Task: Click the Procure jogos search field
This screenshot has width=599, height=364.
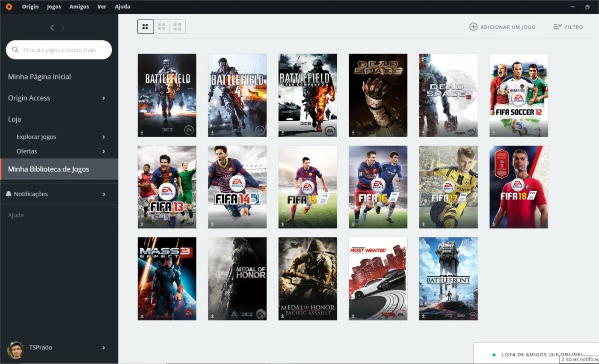Action: coord(59,50)
